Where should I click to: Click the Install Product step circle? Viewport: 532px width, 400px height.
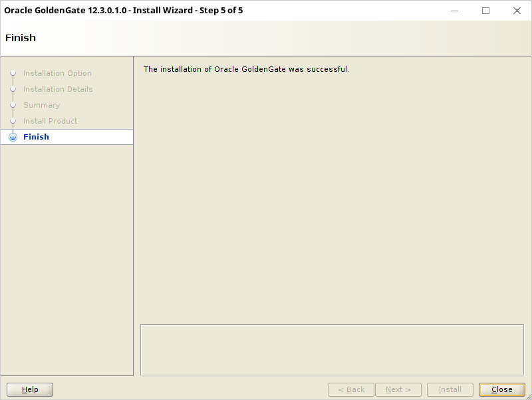coord(13,121)
